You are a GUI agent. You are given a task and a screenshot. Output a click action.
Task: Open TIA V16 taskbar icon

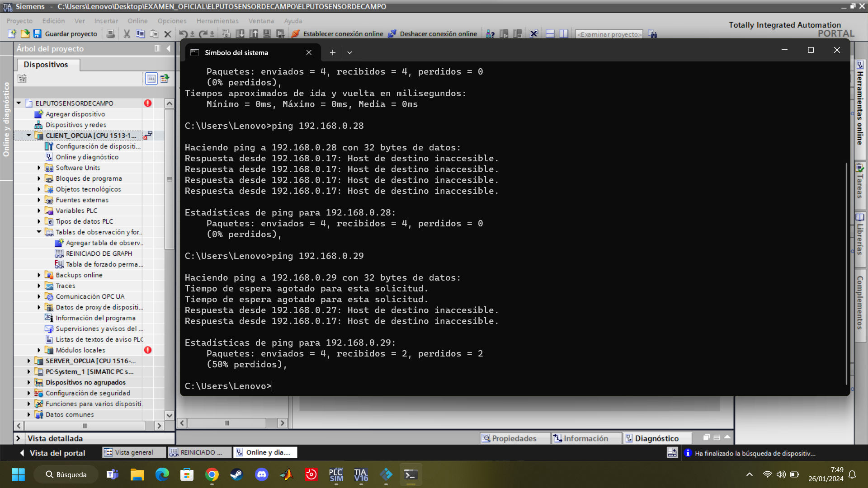[361, 475]
